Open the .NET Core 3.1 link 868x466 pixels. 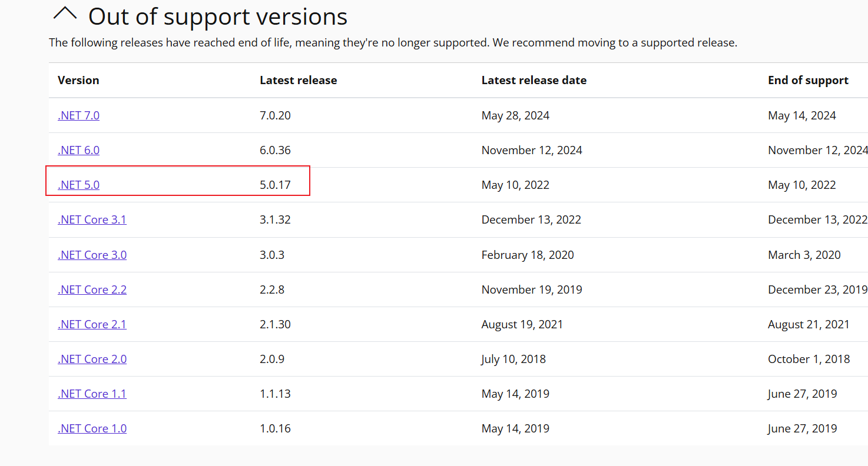click(x=92, y=219)
